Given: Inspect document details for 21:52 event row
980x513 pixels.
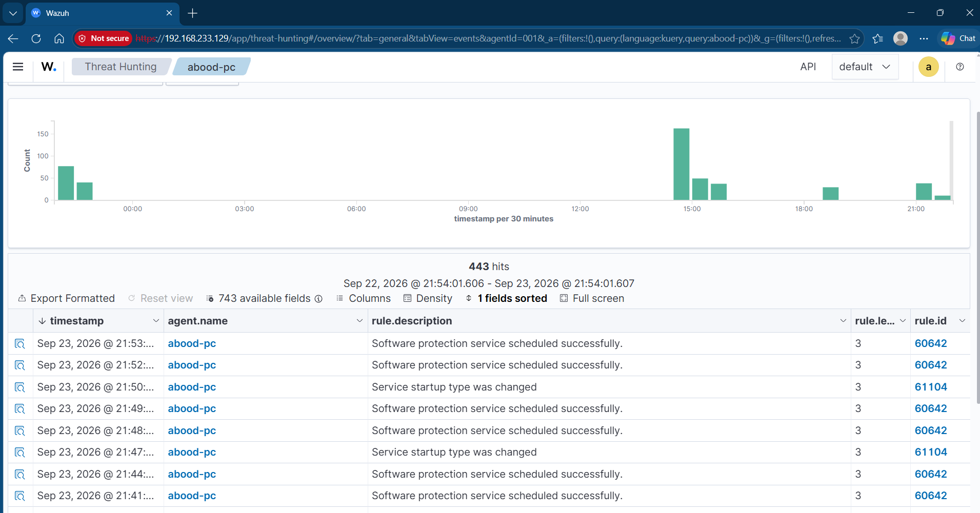Looking at the screenshot, I should [x=20, y=365].
